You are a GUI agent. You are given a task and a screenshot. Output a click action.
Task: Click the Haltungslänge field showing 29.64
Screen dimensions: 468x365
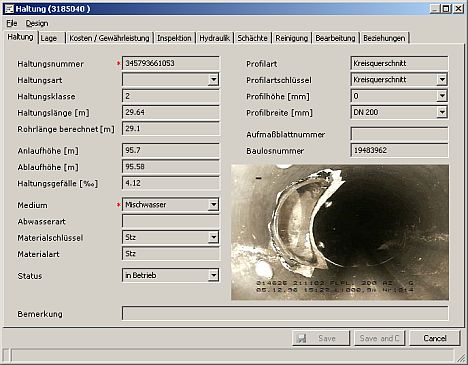(171, 112)
